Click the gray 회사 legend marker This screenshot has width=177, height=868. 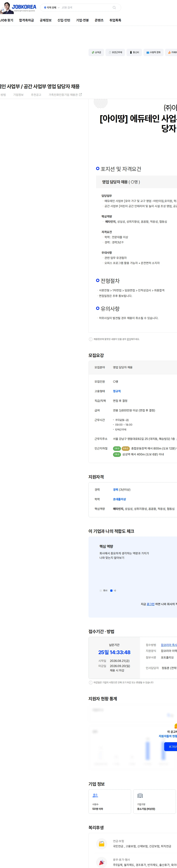[101, 590]
